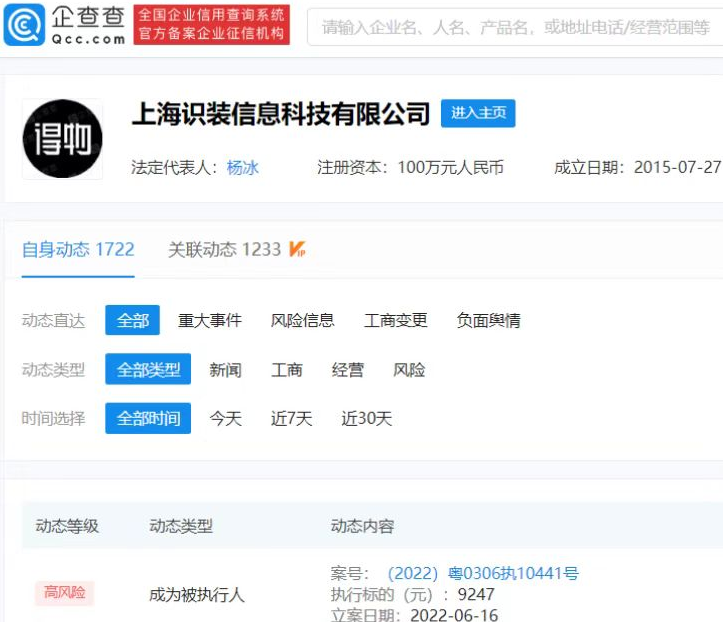Choose 近30天 time filter
The image size is (723, 622).
(x=366, y=418)
